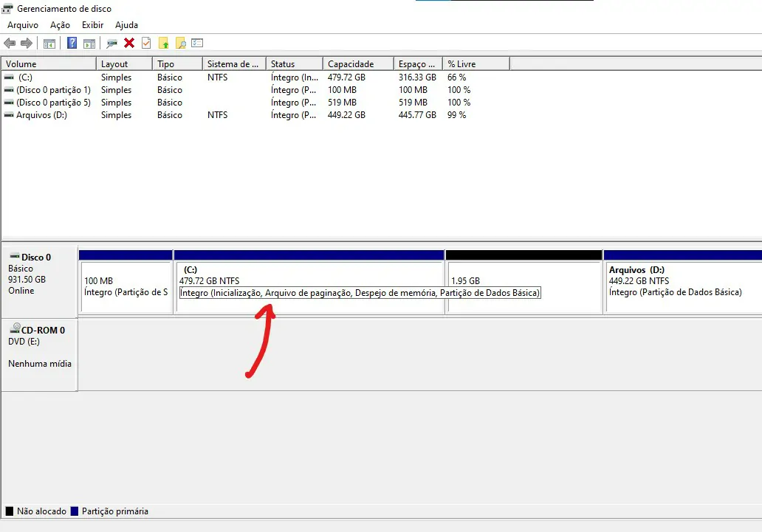Sort by the Tipo column header
This screenshot has height=532, width=762.
tap(177, 63)
